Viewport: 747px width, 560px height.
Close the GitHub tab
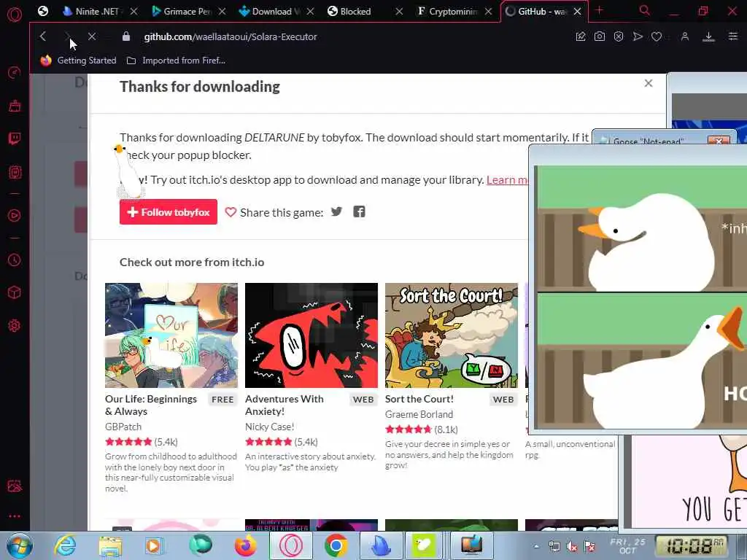[578, 11]
